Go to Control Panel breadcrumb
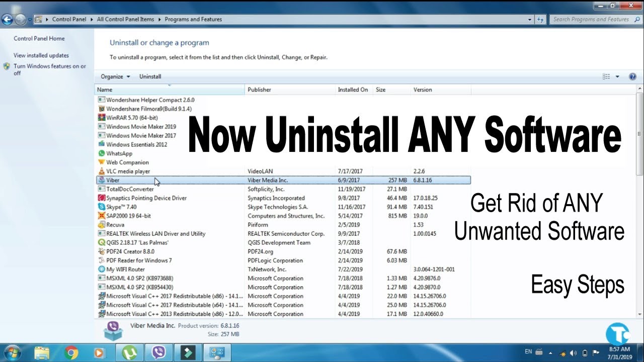This screenshot has height=362, width=644. (69, 20)
